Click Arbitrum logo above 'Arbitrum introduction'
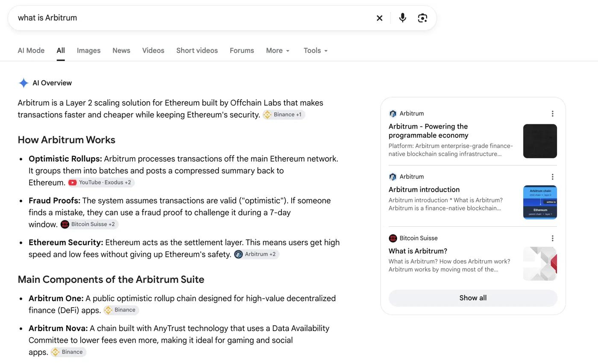Screen dimensions: 598x364 393,177
